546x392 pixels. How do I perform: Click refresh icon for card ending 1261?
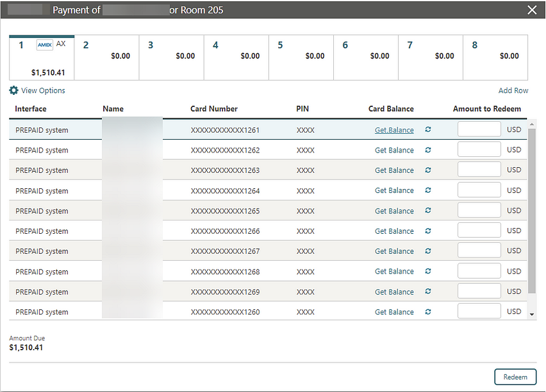(428, 129)
